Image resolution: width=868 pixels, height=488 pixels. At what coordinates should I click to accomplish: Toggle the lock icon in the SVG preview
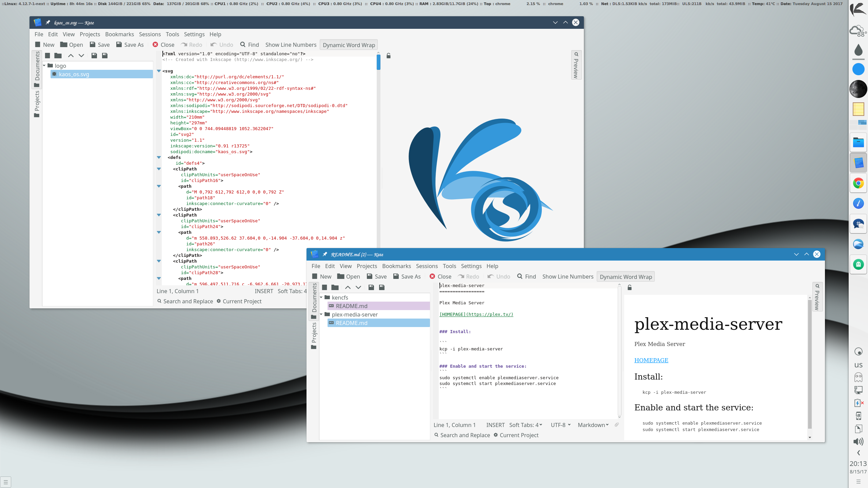point(389,56)
